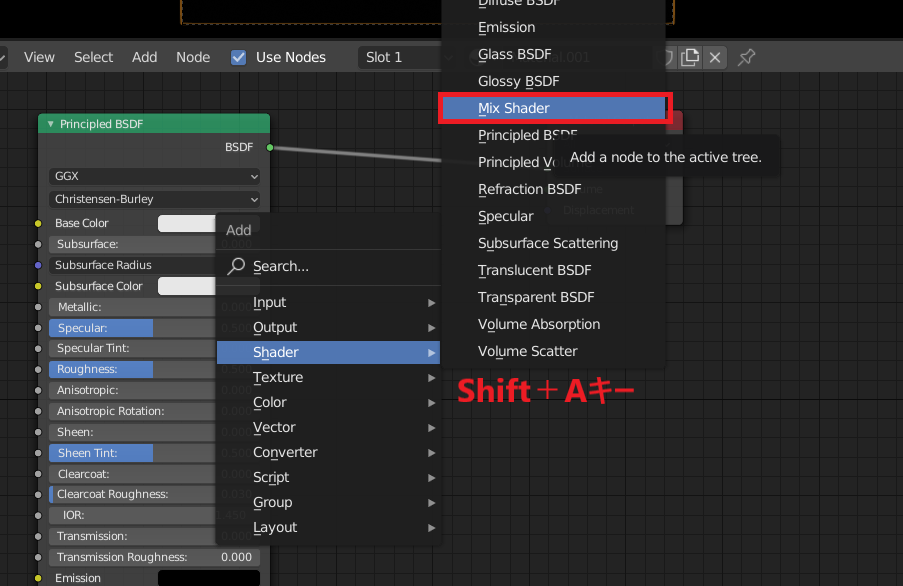Expand the Group submenu

(x=328, y=503)
